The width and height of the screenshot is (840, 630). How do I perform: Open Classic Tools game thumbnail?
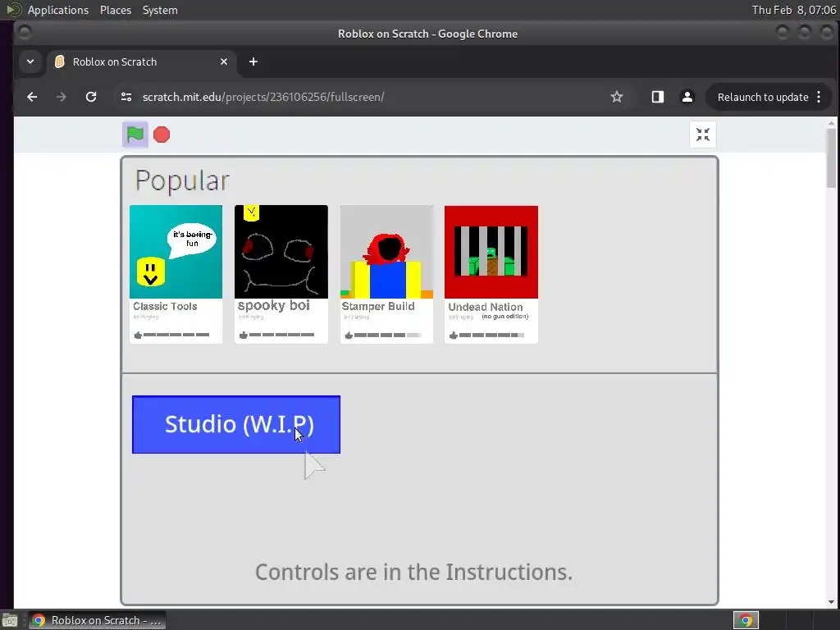click(176, 252)
